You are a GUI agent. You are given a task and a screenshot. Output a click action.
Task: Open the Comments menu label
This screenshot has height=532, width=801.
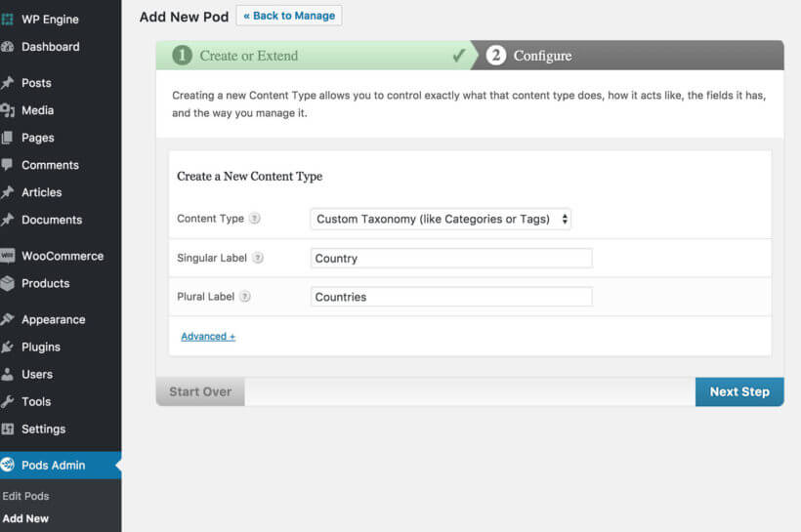click(x=50, y=165)
